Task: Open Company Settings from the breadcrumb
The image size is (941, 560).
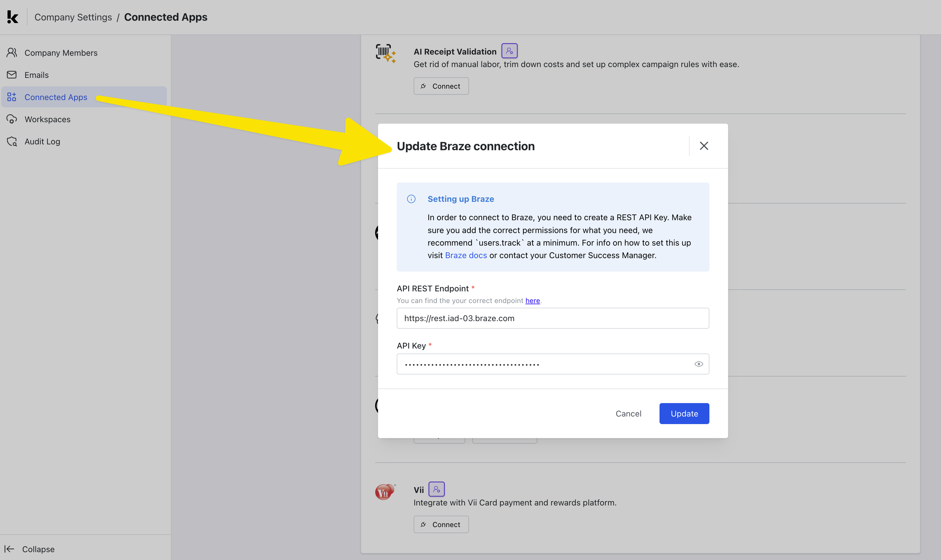Action: pos(73,17)
